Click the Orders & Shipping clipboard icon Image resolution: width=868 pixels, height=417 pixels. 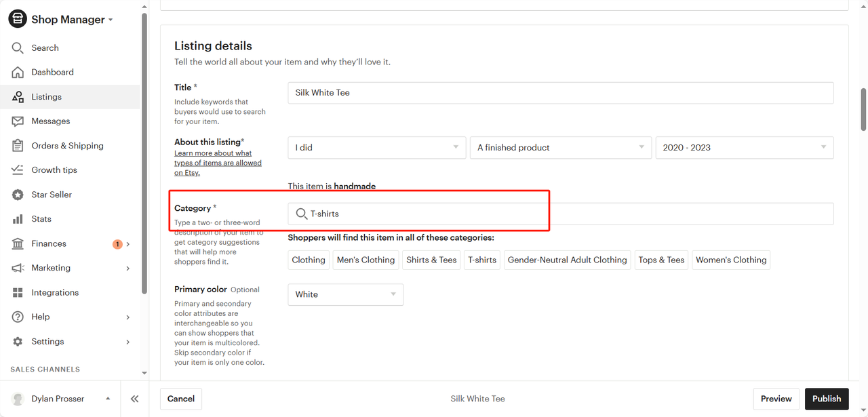click(18, 146)
